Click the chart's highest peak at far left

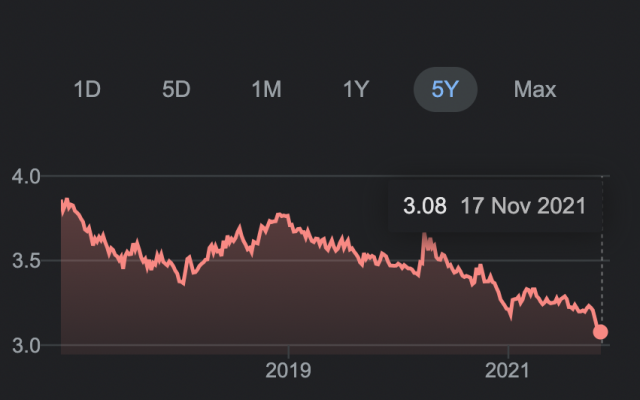(x=66, y=200)
